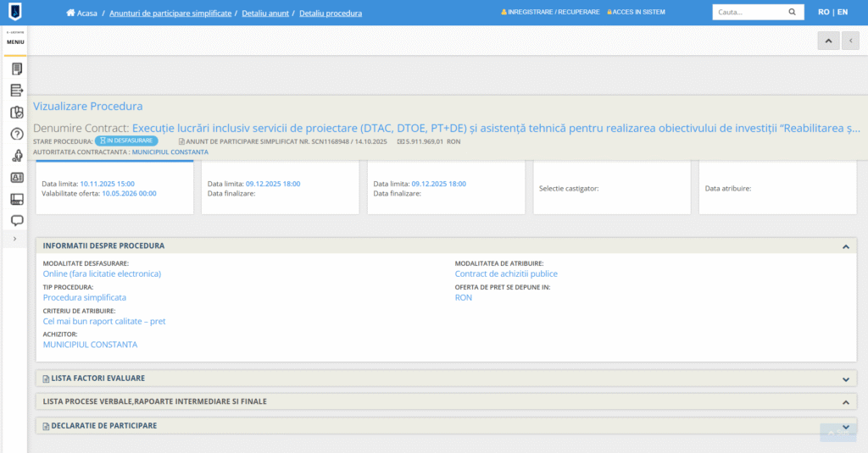Open Detaliu anunt breadcrumb link

(x=266, y=14)
